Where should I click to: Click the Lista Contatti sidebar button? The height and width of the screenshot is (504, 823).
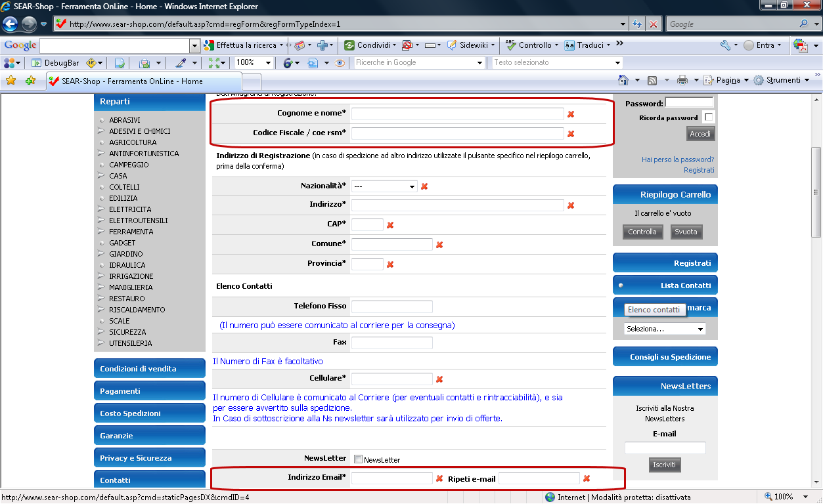pos(665,285)
